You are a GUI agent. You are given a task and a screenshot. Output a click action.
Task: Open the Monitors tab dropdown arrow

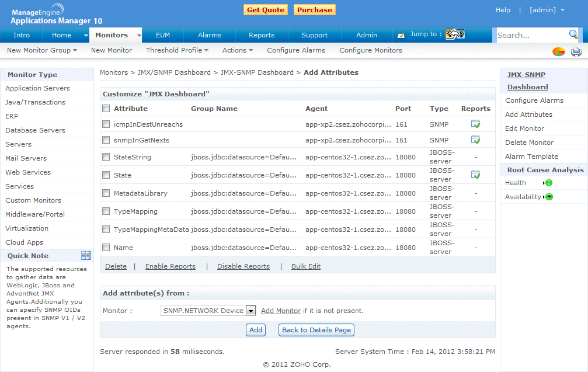139,35
